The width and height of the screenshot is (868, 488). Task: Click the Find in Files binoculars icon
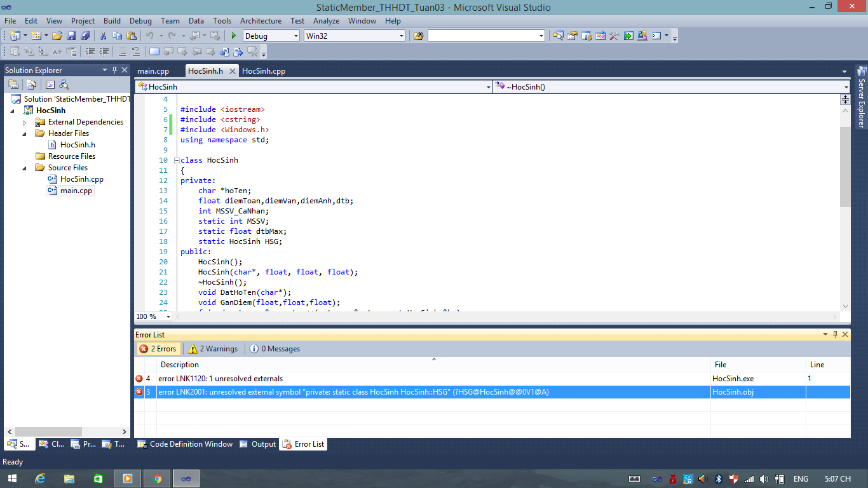tap(418, 36)
